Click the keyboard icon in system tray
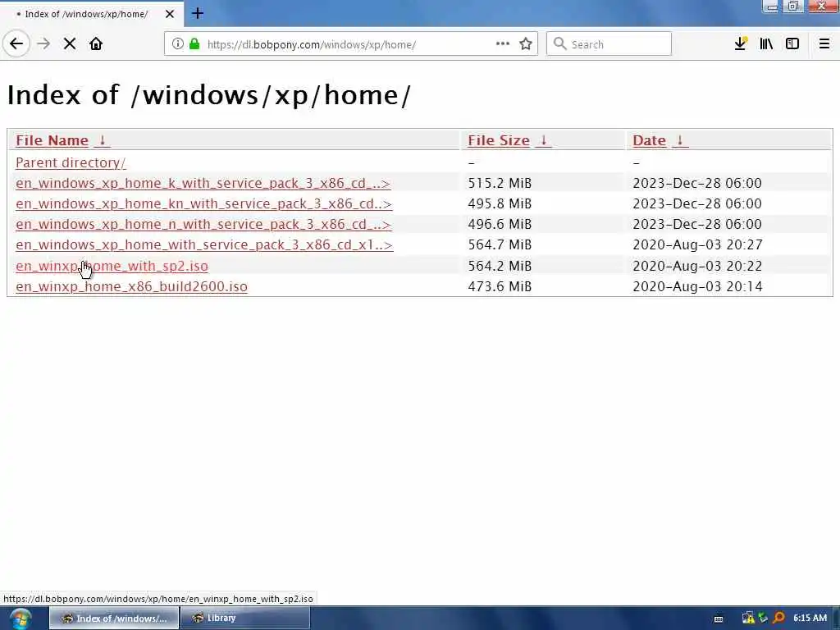The width and height of the screenshot is (840, 630). point(719,619)
